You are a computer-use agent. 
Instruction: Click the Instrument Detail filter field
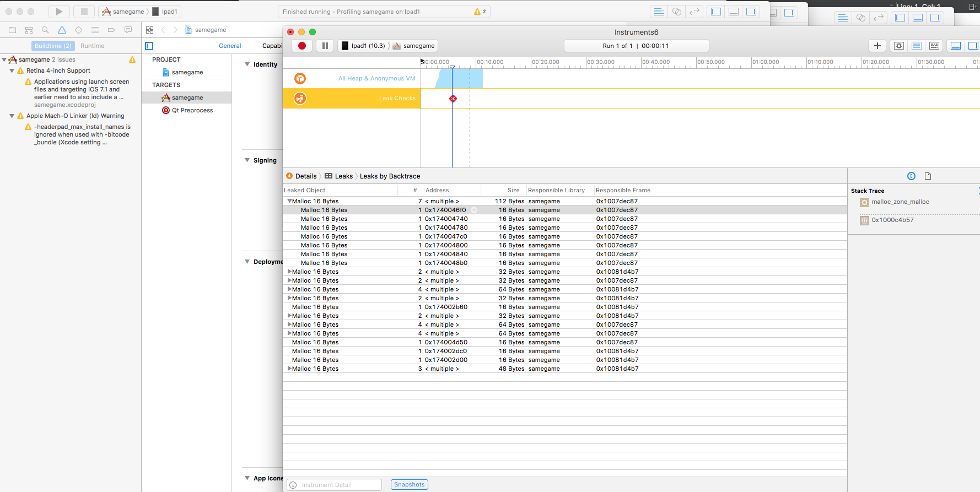coord(335,485)
